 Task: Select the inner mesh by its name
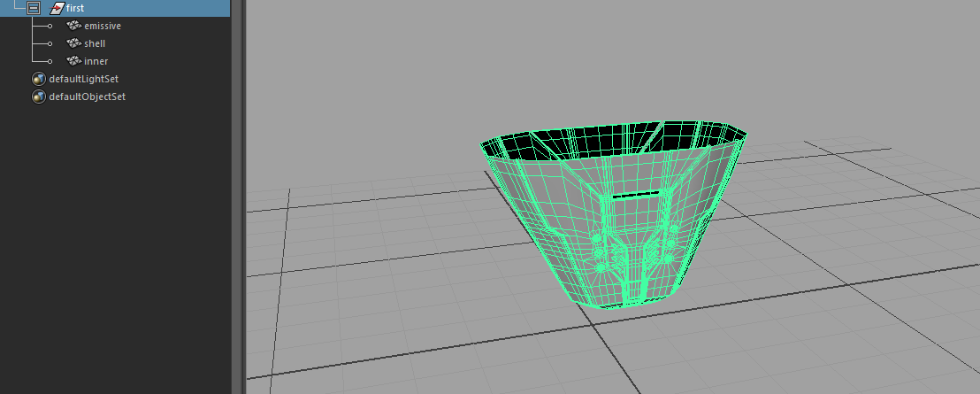[x=96, y=61]
